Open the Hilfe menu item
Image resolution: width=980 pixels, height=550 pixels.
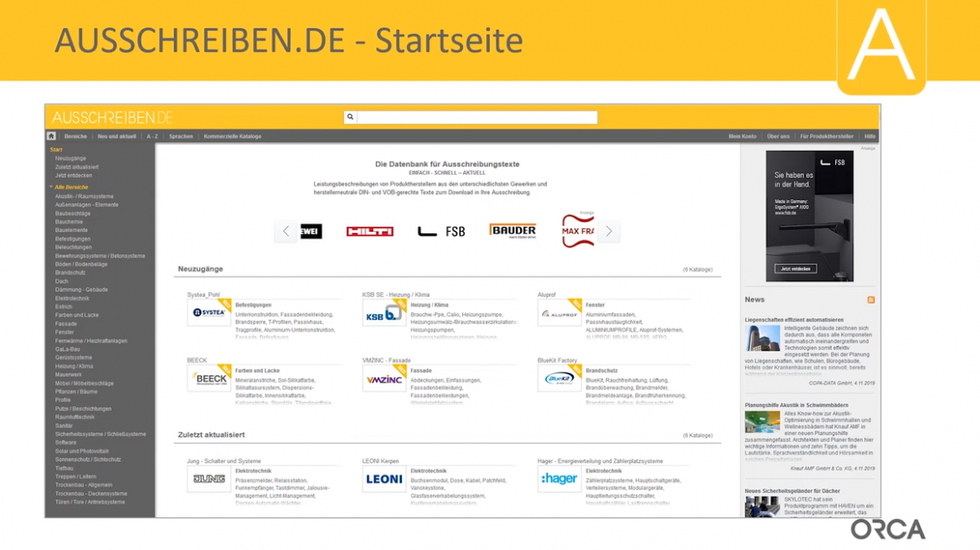coord(869,136)
